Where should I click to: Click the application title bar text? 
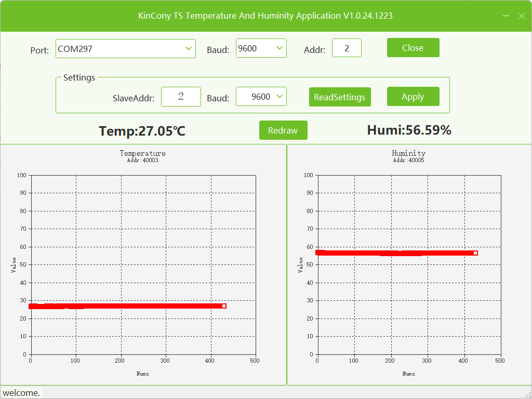click(x=265, y=16)
